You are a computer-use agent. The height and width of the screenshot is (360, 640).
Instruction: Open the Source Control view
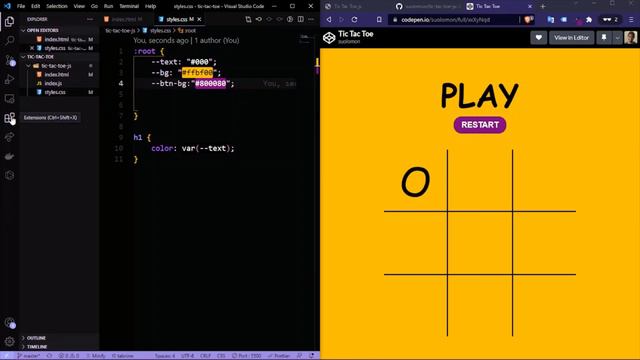coord(9,60)
